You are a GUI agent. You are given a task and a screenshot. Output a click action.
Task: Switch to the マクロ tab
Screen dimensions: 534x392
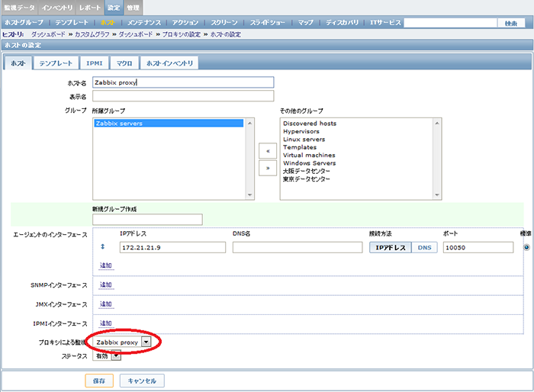[123, 63]
